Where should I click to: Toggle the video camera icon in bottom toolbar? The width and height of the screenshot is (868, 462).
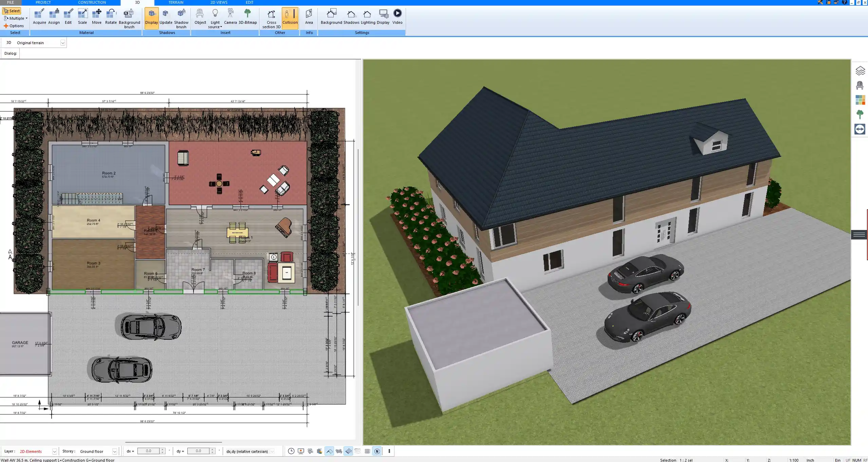310,451
